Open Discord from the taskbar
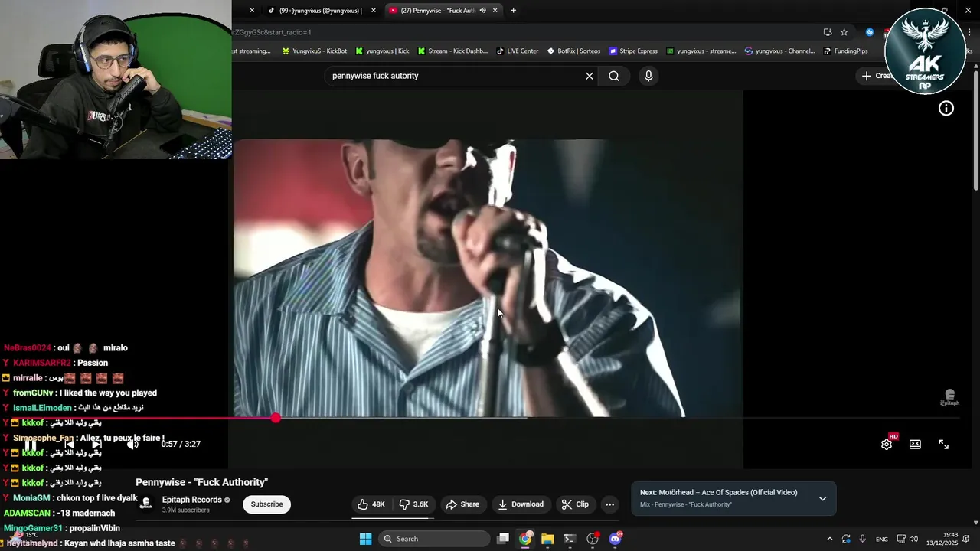This screenshot has width=980, height=551. [x=615, y=539]
